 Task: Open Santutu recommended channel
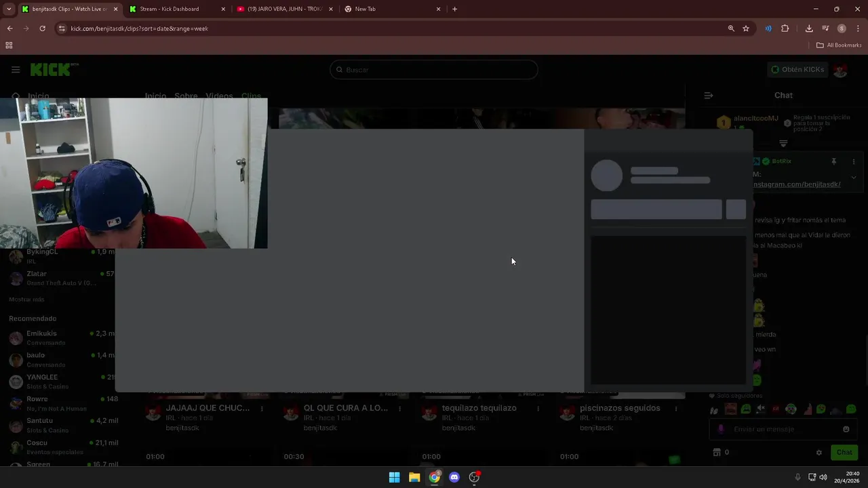pyautogui.click(x=63, y=425)
